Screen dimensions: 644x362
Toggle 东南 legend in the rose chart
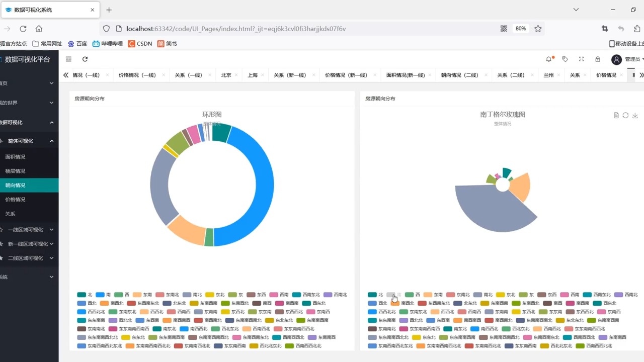(433, 295)
